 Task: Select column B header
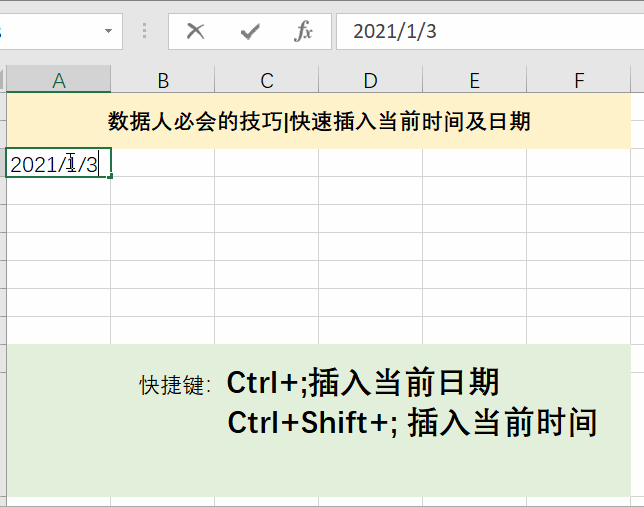pos(163,79)
